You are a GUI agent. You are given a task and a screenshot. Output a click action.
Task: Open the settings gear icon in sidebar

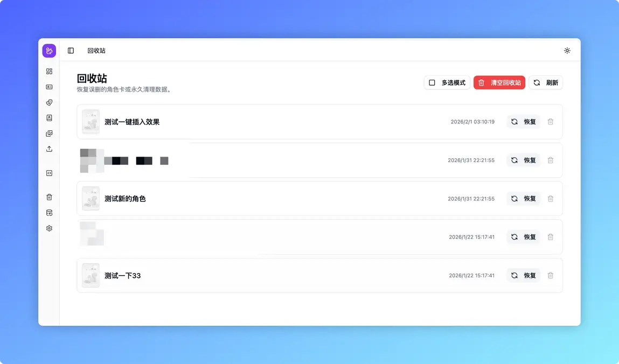(x=49, y=228)
